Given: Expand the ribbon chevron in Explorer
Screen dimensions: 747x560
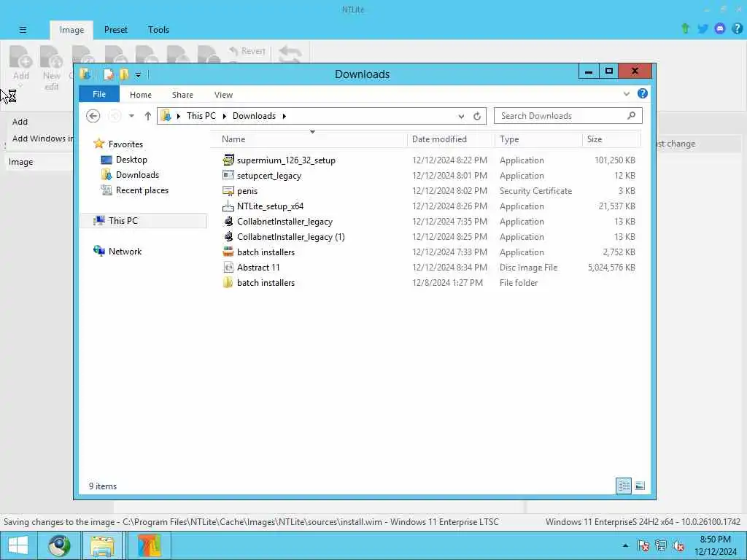Looking at the screenshot, I should point(627,94).
